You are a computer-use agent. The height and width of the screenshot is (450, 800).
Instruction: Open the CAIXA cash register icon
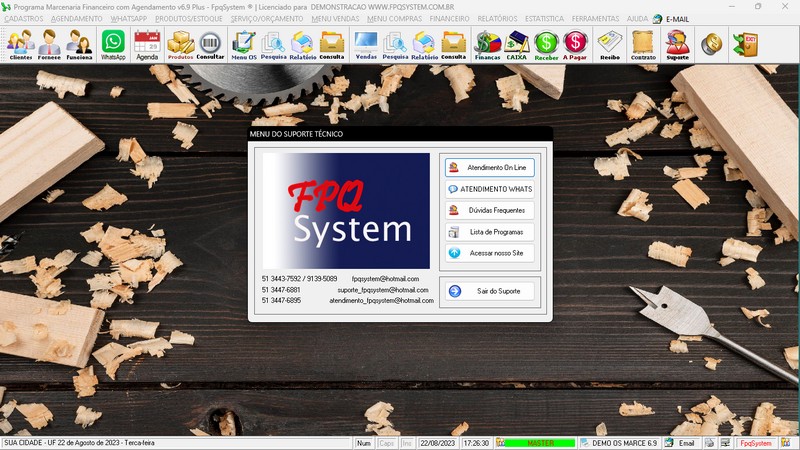point(517,45)
